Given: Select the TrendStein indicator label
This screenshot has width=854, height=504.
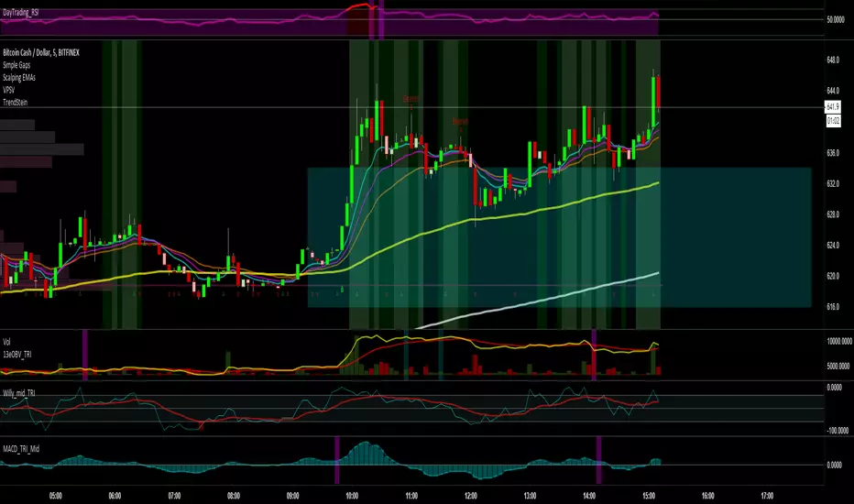Looking at the screenshot, I should (15, 103).
